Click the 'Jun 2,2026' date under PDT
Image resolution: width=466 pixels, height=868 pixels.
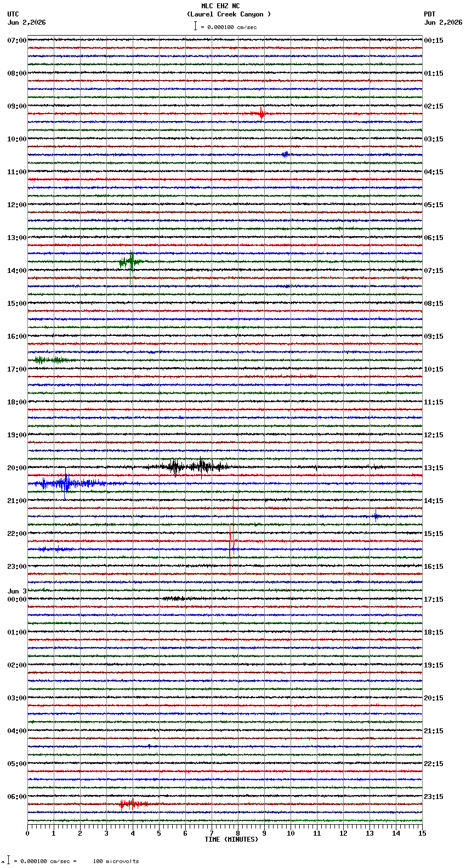click(x=443, y=22)
